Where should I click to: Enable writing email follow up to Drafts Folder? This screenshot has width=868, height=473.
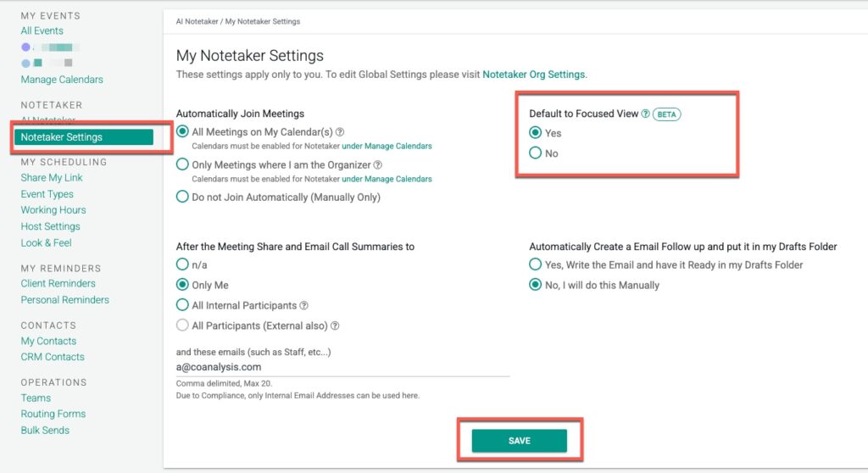pyautogui.click(x=535, y=265)
